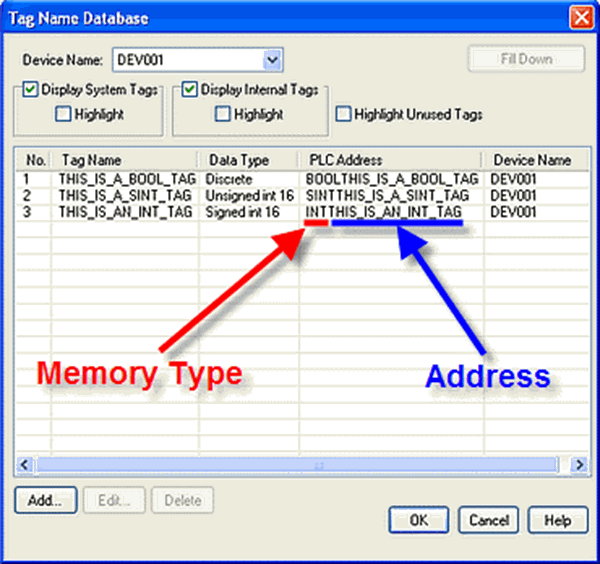600x564 pixels.
Task: Enable Highlight under Display System Tags
Action: pos(64,114)
